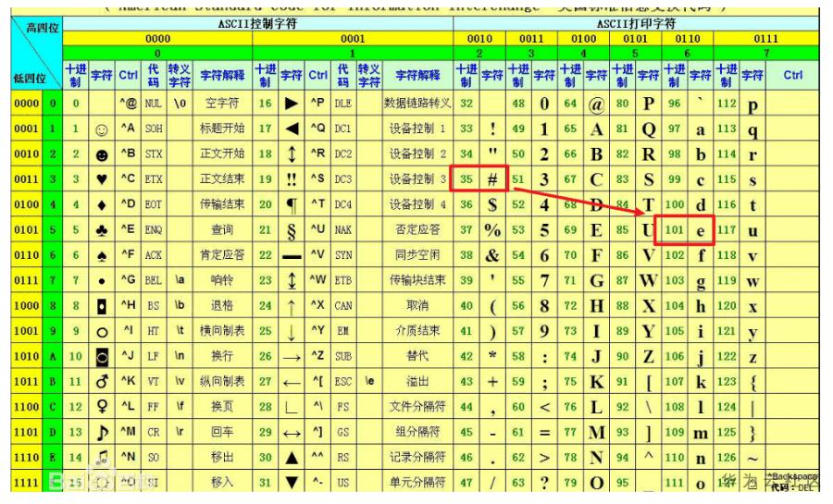
Task: Select the 设备控制 3 description cell
Action: [417, 179]
